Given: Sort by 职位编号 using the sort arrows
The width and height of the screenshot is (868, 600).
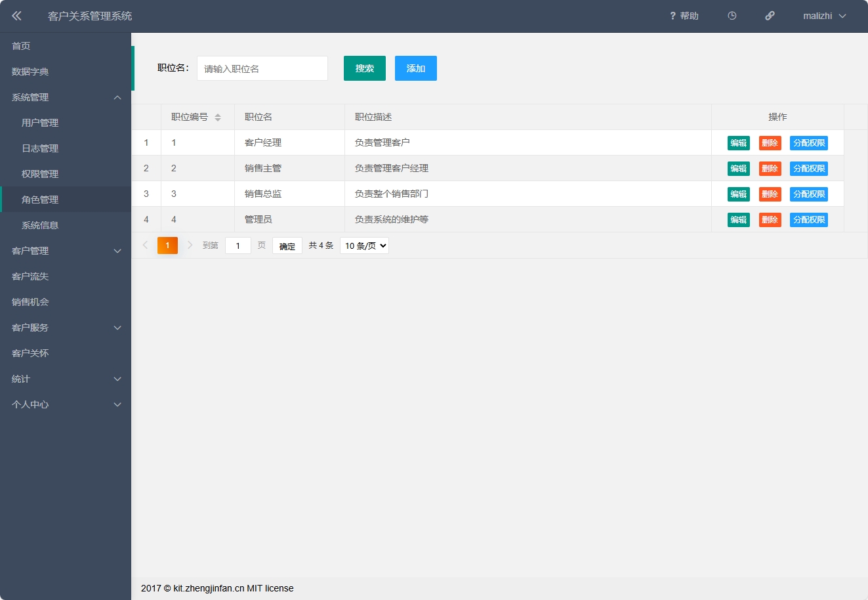Looking at the screenshot, I should tap(217, 117).
